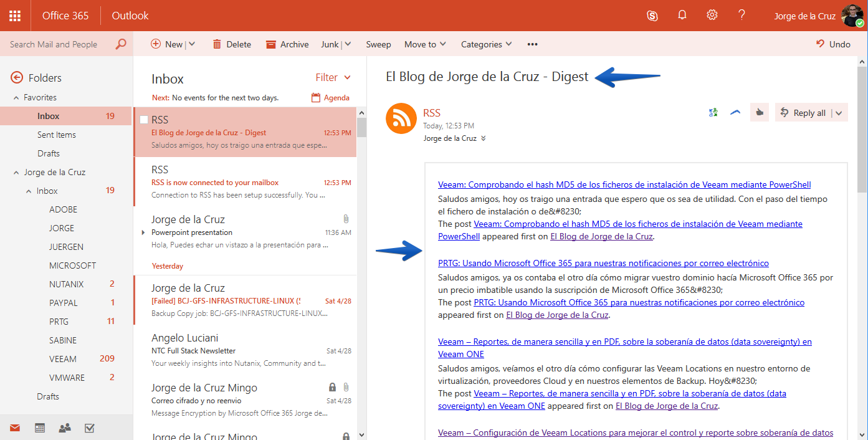Click the like thumbs-up icon on message

click(759, 113)
